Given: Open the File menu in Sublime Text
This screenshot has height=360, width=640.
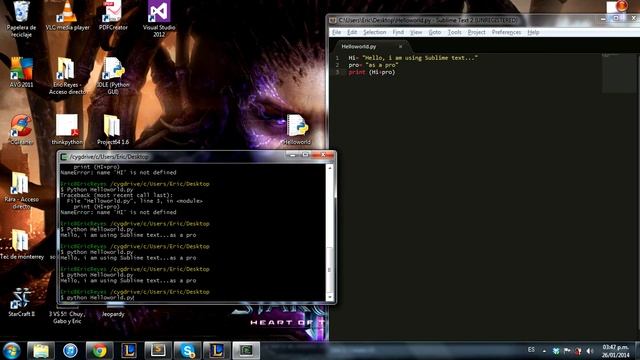Looking at the screenshot, I should pyautogui.click(x=336, y=32).
